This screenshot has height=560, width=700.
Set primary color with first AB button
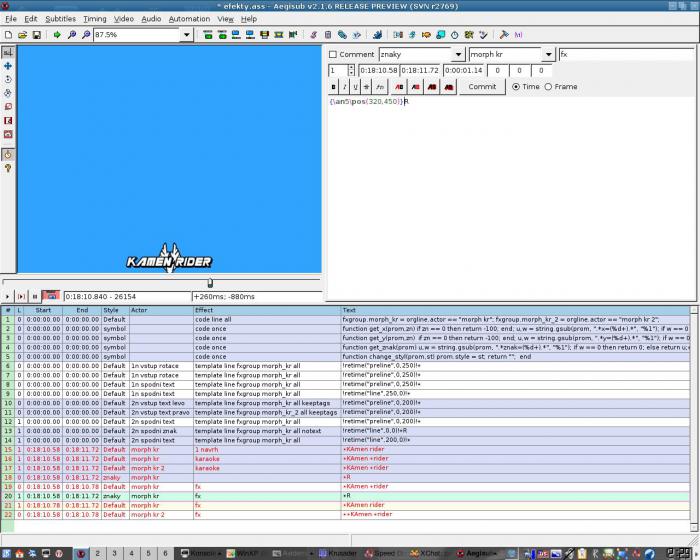(x=399, y=87)
